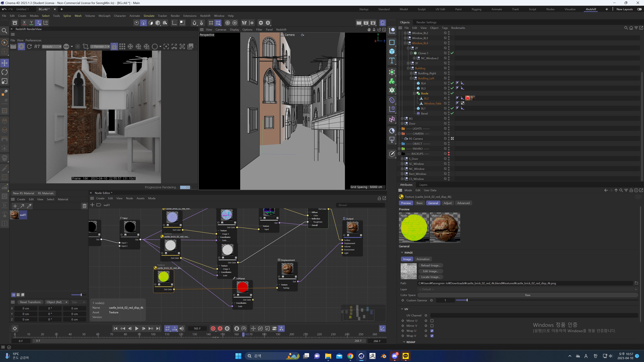
Task: Enable snapping with the magnet icon
Action: pos(195,23)
